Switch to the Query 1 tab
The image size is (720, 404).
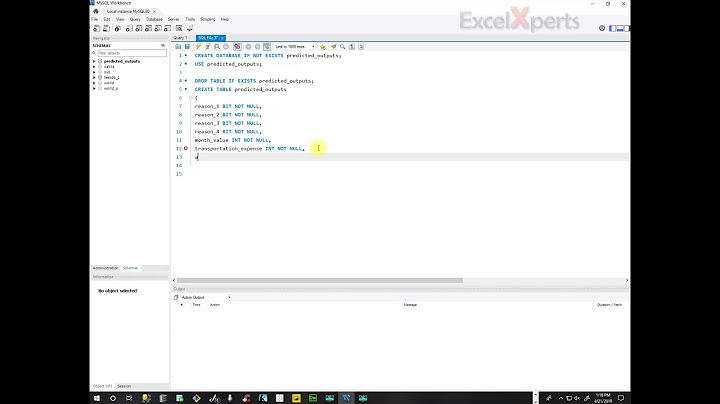pos(180,38)
